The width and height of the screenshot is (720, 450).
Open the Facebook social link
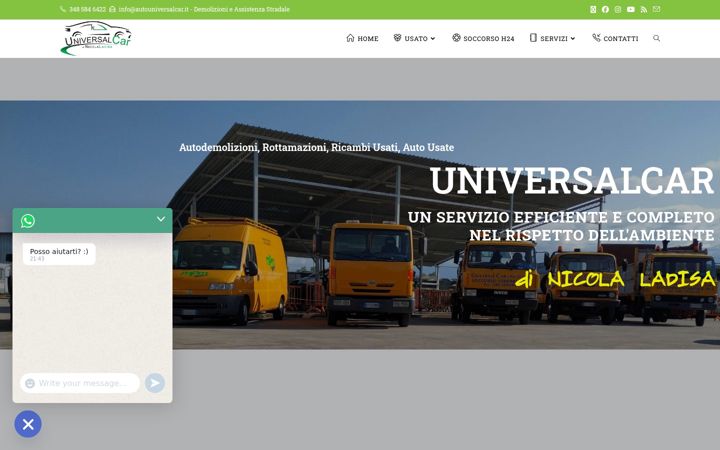[605, 9]
